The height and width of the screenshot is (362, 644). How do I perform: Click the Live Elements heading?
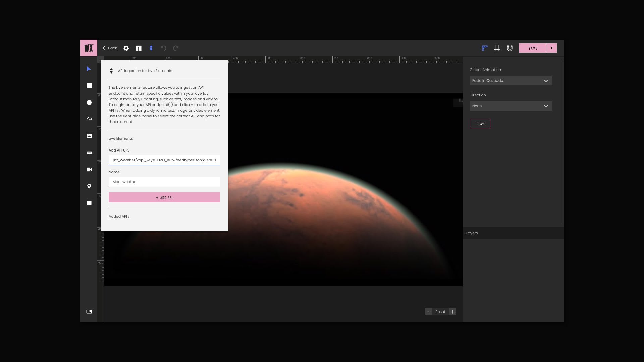[121, 138]
